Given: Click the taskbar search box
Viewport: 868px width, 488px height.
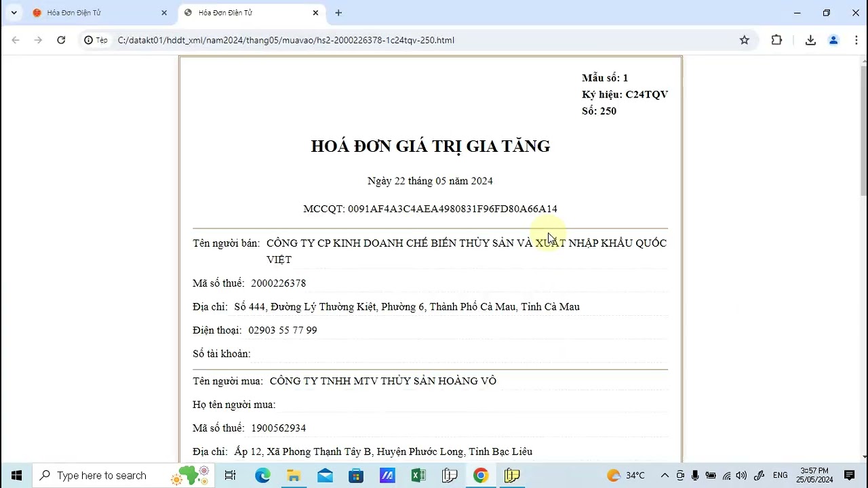Looking at the screenshot, I should [123, 475].
